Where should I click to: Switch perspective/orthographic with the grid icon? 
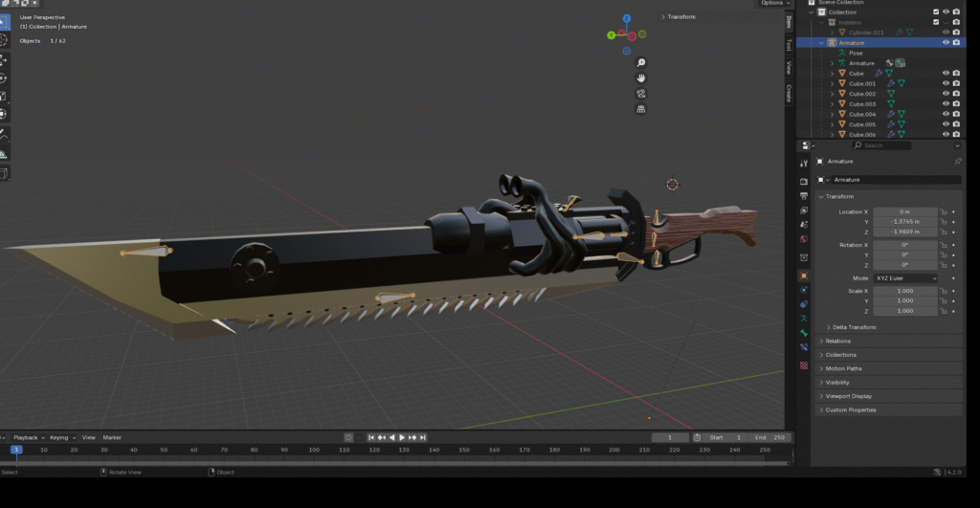pyautogui.click(x=640, y=109)
